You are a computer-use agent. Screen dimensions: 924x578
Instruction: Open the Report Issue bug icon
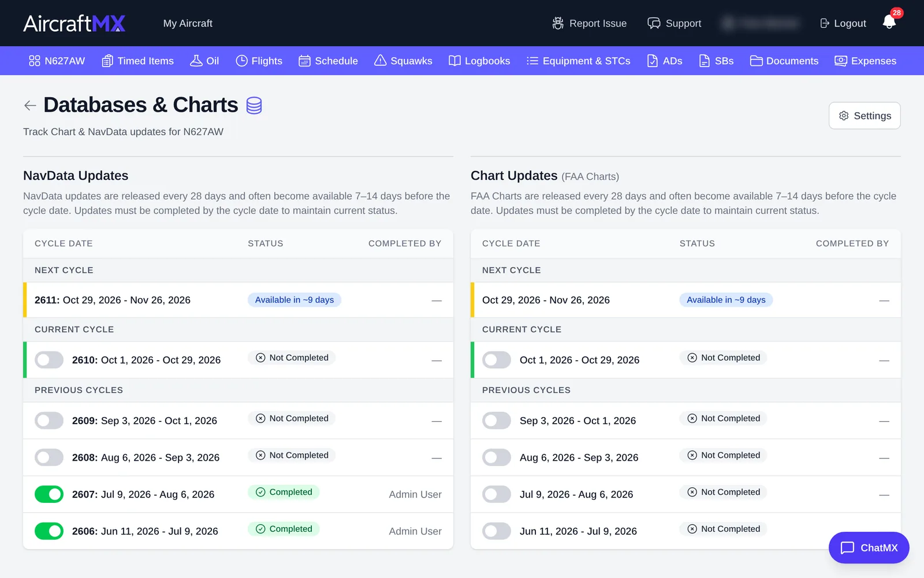click(x=558, y=23)
